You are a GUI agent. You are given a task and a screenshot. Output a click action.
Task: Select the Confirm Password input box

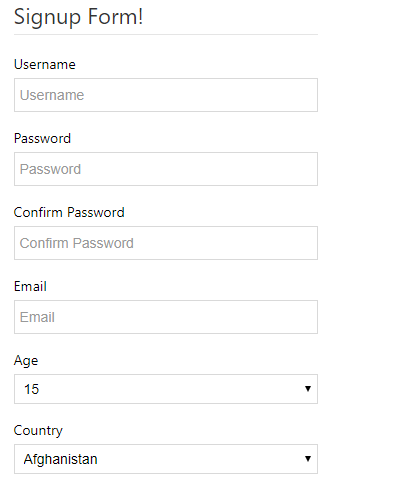pyautogui.click(x=166, y=243)
